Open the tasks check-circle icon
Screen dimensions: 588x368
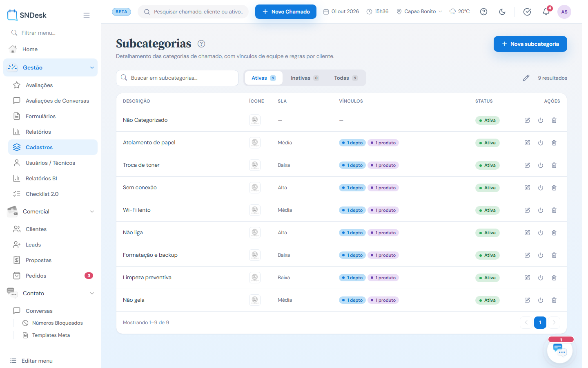click(x=527, y=12)
